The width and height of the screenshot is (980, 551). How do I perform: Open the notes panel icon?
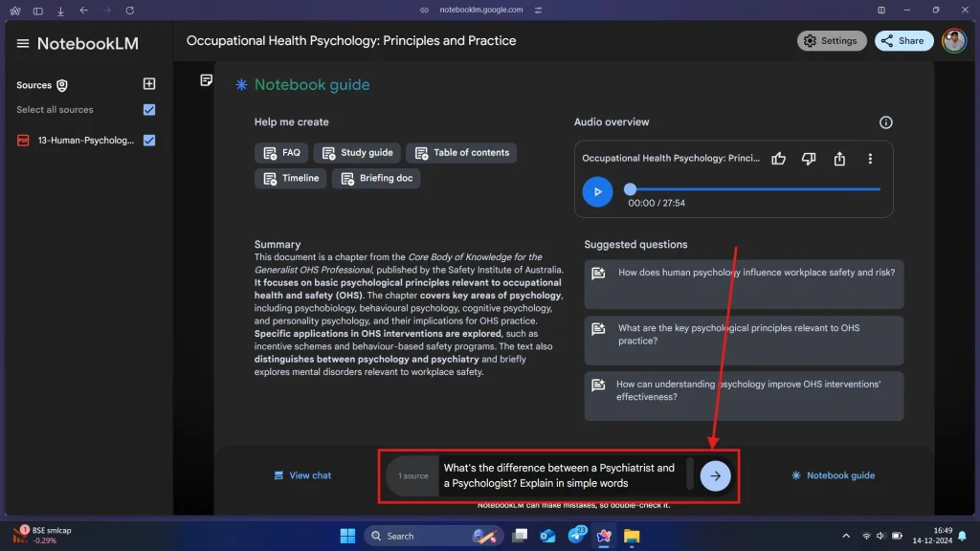tap(207, 80)
